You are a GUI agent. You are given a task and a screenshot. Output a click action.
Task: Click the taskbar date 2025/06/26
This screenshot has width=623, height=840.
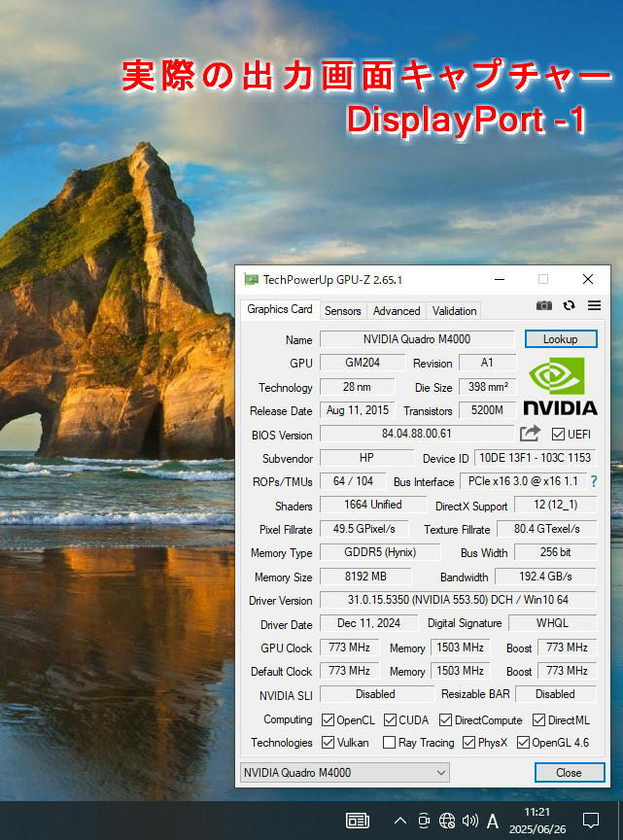click(537, 829)
